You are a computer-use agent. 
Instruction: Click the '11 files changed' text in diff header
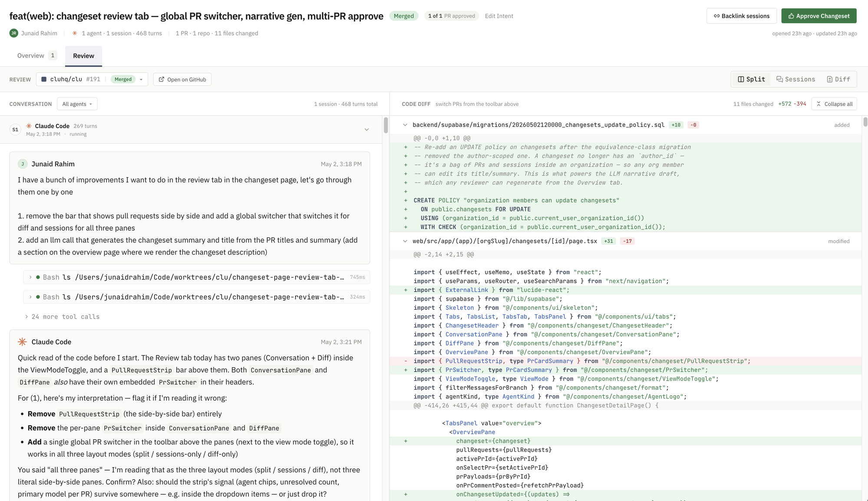point(753,104)
